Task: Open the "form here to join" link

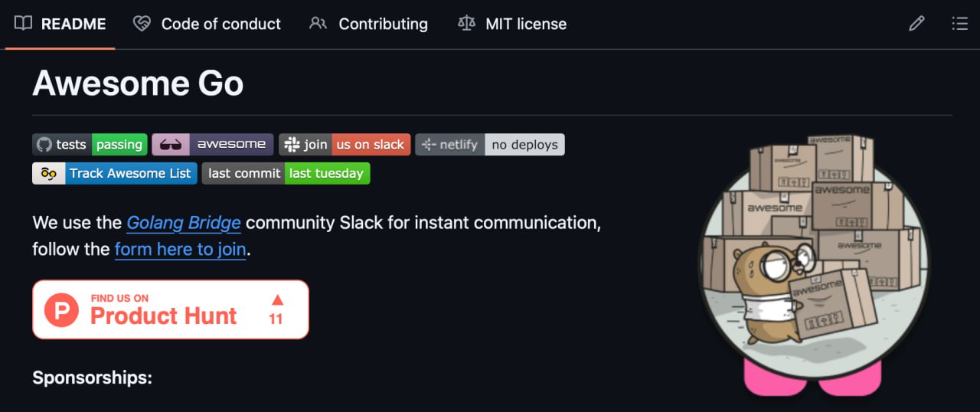Action: (x=180, y=250)
